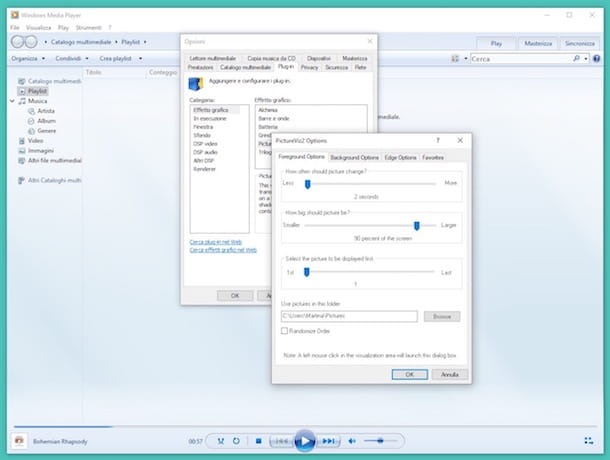Screen dimensions: 610x460
Task: Open the Edge Options tab
Action: coord(400,157)
